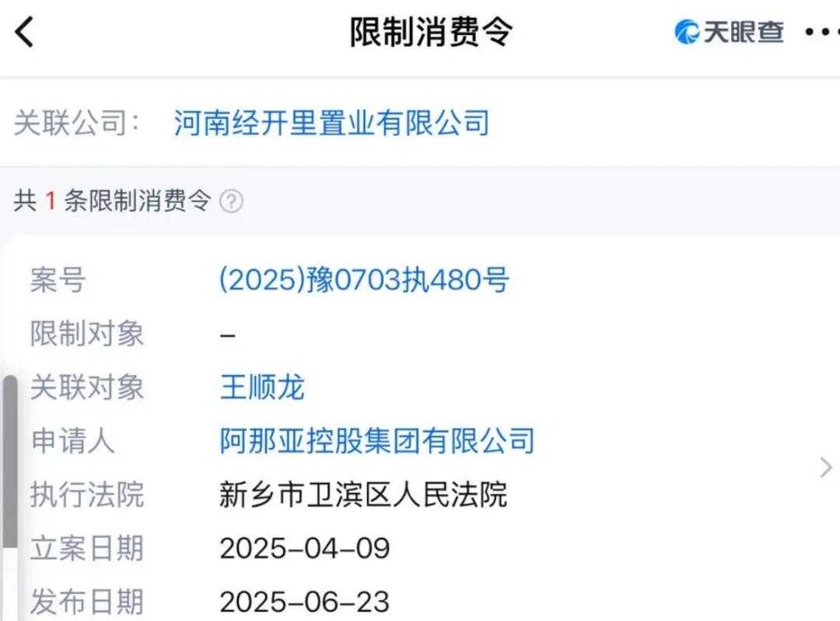This screenshot has height=621, width=840.
Task: Open the question mark help tip beside 限制消费令 count
Action: coord(229,201)
